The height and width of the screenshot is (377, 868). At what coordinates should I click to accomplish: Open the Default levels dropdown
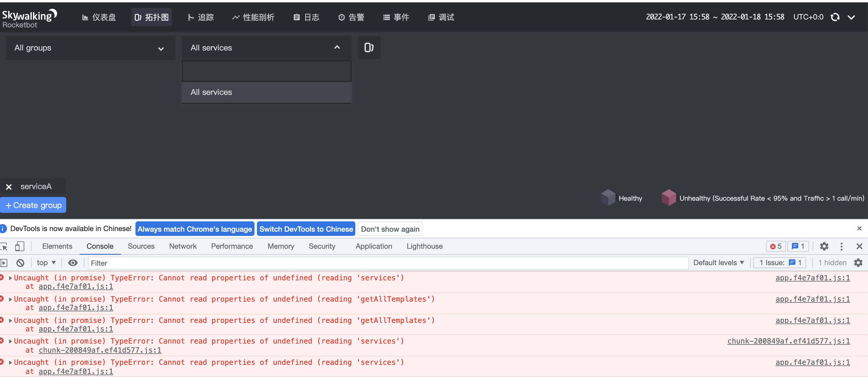(x=719, y=263)
